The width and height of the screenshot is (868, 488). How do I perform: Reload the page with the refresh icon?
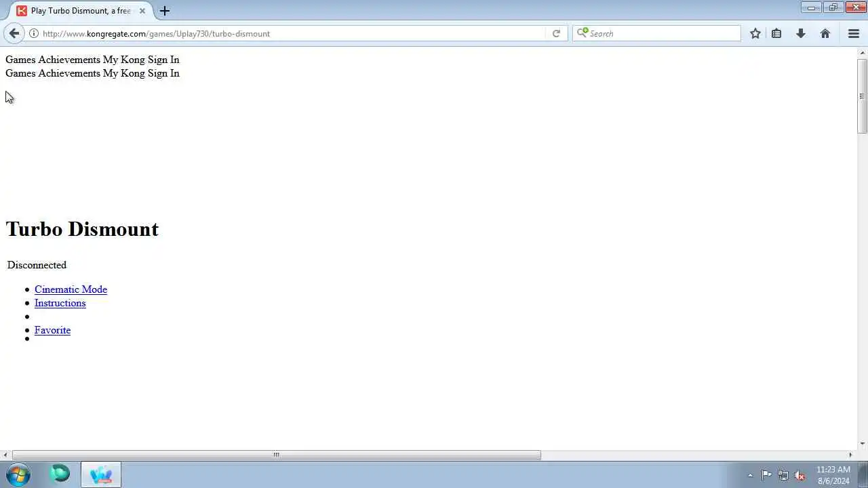tap(556, 33)
